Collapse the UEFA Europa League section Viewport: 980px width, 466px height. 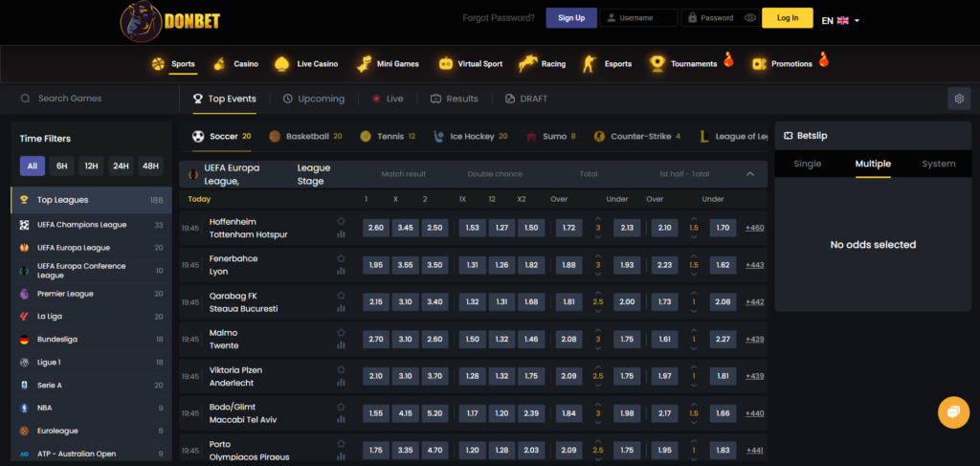[750, 174]
